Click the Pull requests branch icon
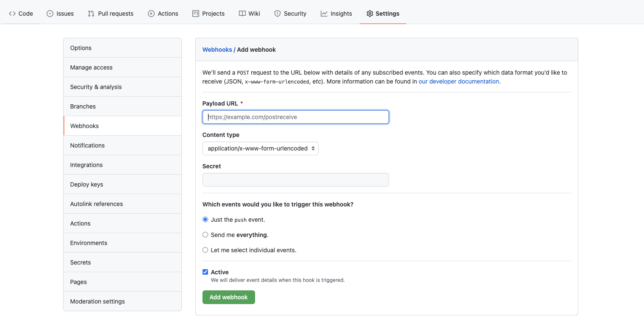 pos(91,14)
